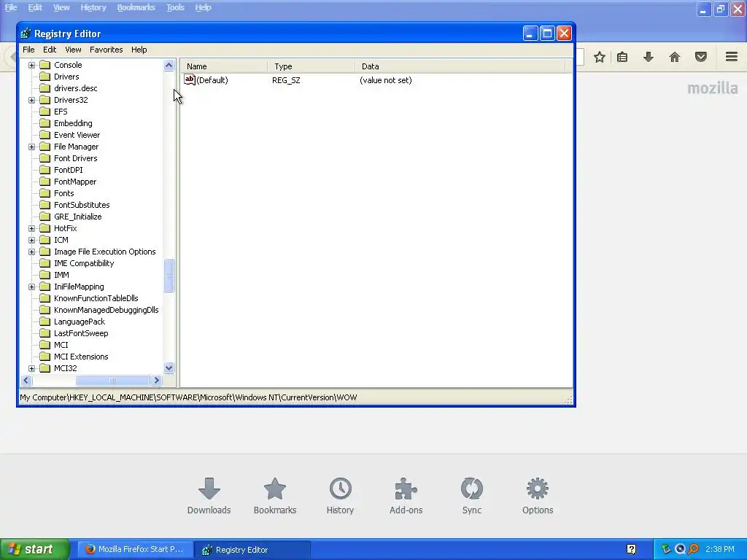
Task: Open the Firefox hamburger menu
Action: tap(732, 57)
